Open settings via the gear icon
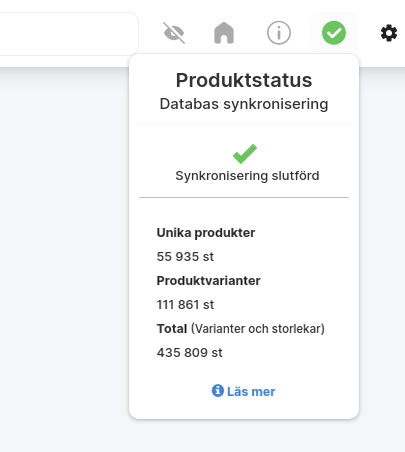Image resolution: width=405 pixels, height=452 pixels. point(389,33)
